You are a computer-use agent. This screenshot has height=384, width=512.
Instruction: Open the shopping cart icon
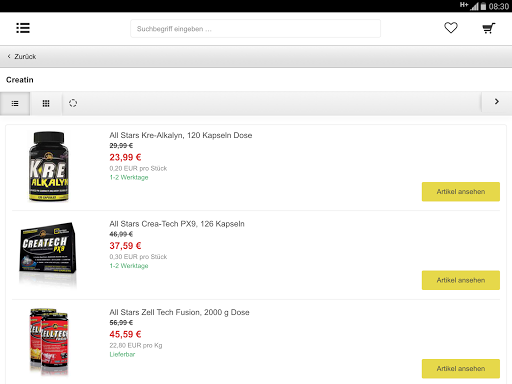(489, 28)
